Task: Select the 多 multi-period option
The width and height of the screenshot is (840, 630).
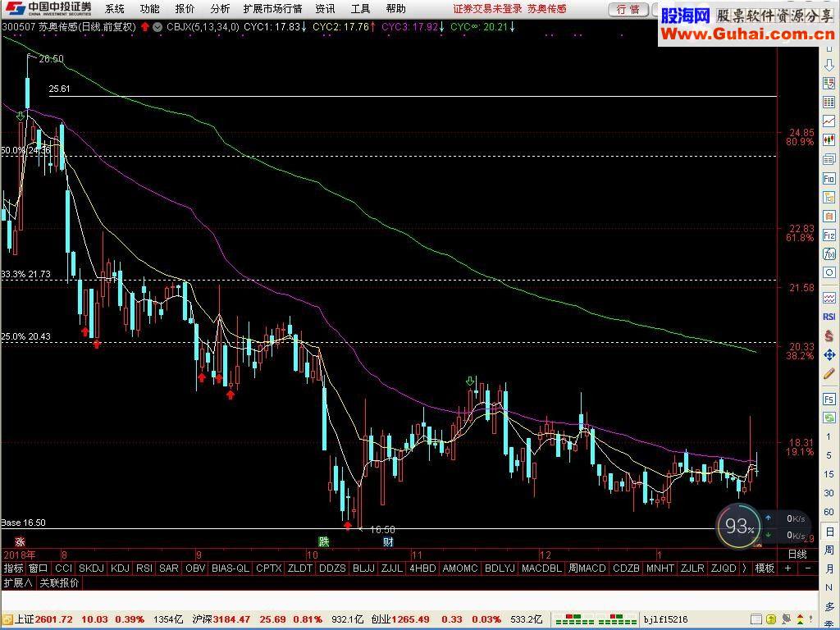Action: click(x=829, y=606)
